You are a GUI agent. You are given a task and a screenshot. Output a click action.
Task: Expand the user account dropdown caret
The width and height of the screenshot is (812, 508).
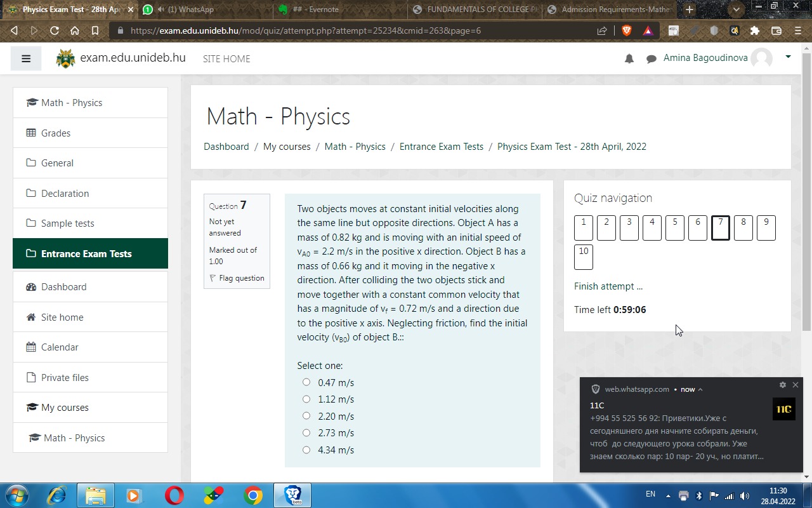coord(787,57)
